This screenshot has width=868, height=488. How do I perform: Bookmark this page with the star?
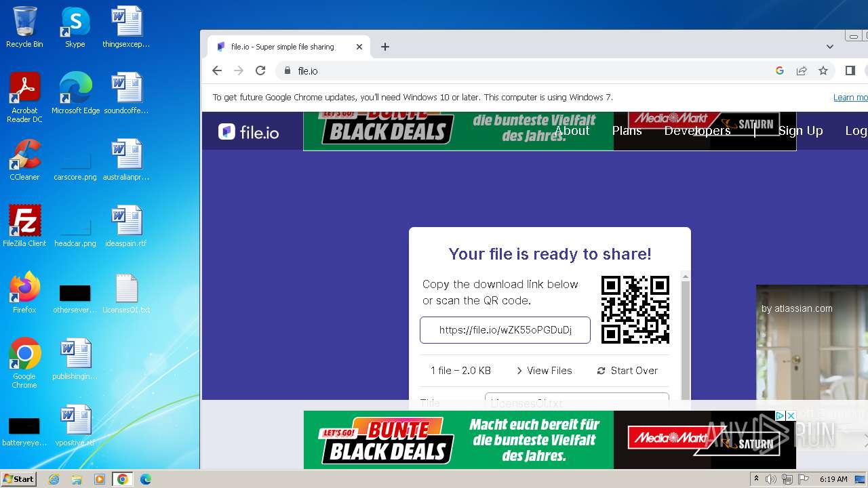[823, 70]
